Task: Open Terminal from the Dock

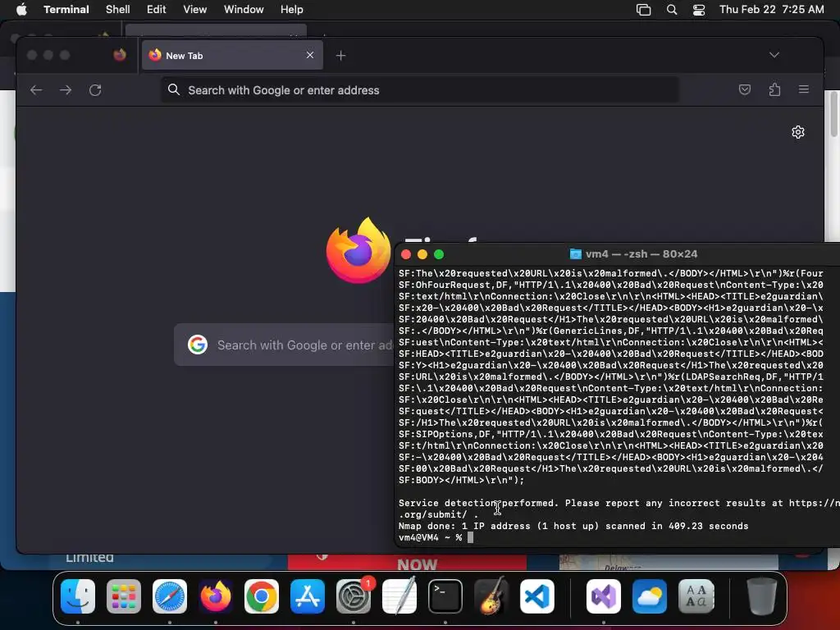Action: pyautogui.click(x=445, y=596)
